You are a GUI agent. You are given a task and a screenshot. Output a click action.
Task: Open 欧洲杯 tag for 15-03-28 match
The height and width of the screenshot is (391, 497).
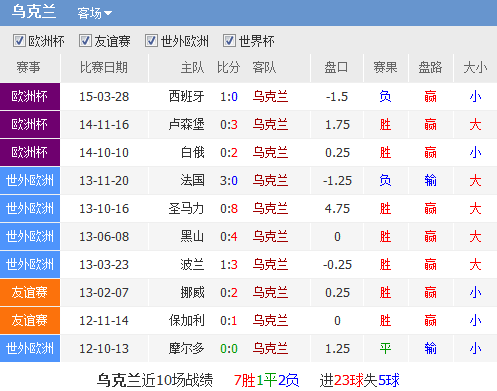coord(30,97)
